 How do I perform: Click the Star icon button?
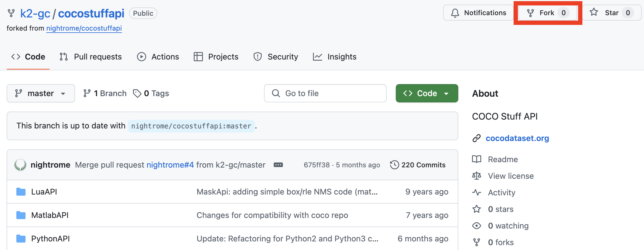(594, 12)
